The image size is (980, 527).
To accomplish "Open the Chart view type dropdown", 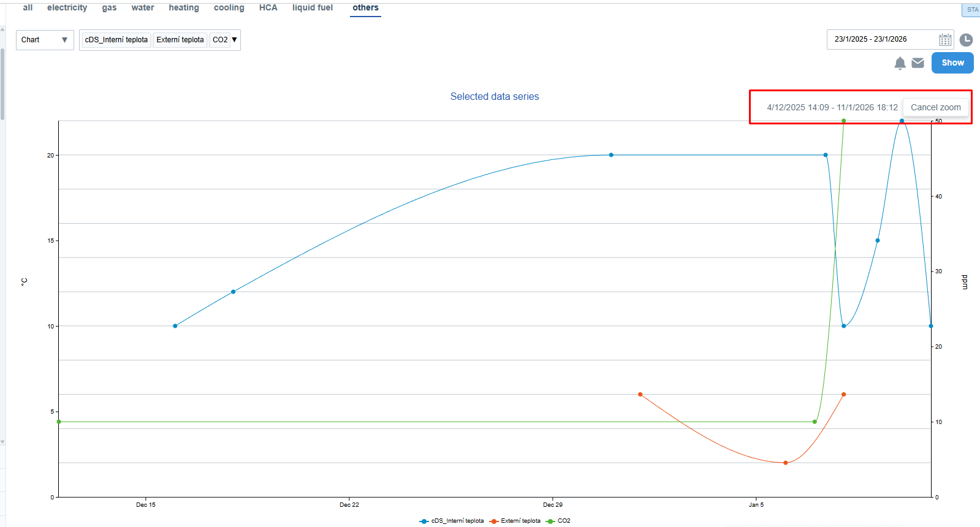I will (45, 40).
